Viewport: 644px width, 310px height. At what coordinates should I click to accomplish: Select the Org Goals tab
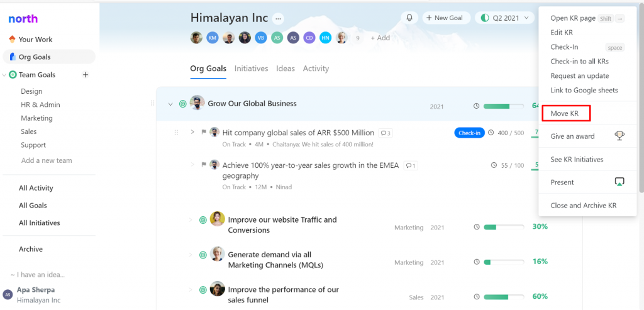tap(208, 69)
